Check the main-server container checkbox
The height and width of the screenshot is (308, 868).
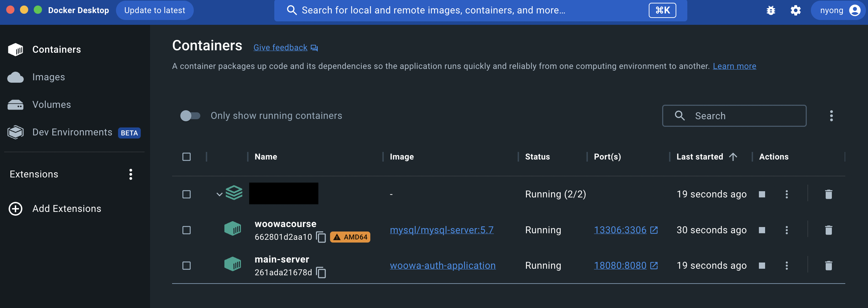coord(187,266)
